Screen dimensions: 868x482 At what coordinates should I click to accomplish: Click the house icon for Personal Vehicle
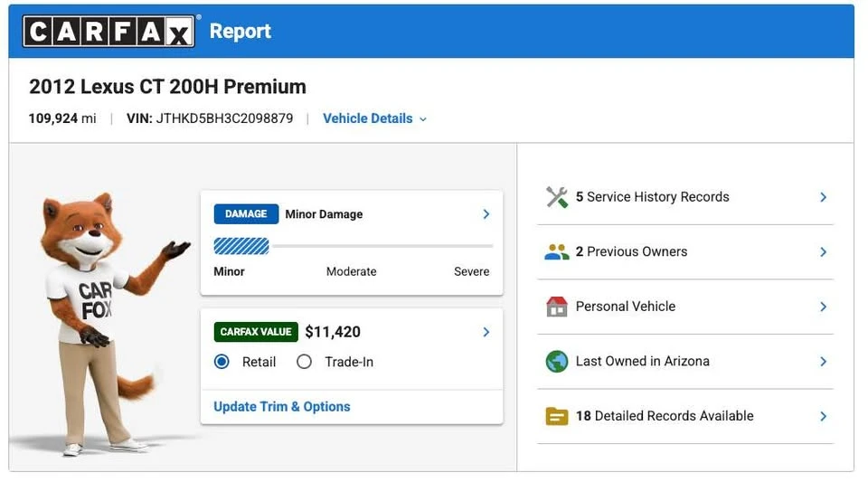(x=557, y=306)
